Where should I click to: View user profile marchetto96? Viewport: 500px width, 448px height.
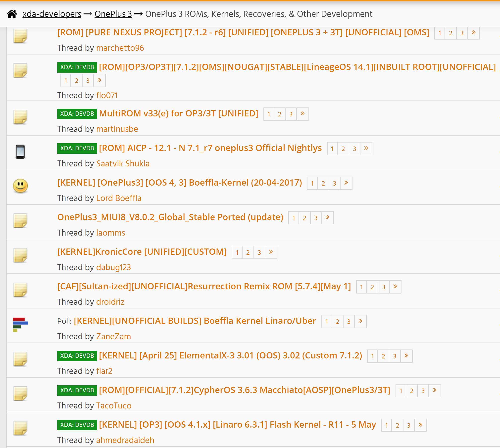120,48
